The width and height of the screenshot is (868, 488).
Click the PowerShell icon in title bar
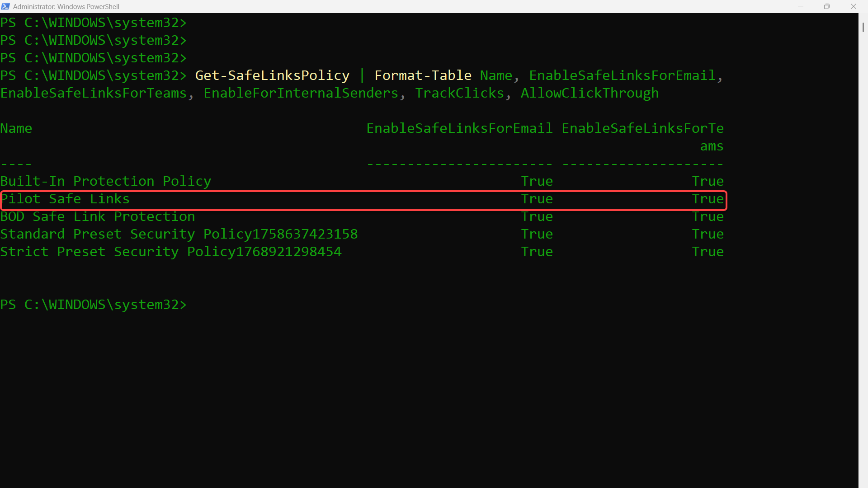coord(5,6)
